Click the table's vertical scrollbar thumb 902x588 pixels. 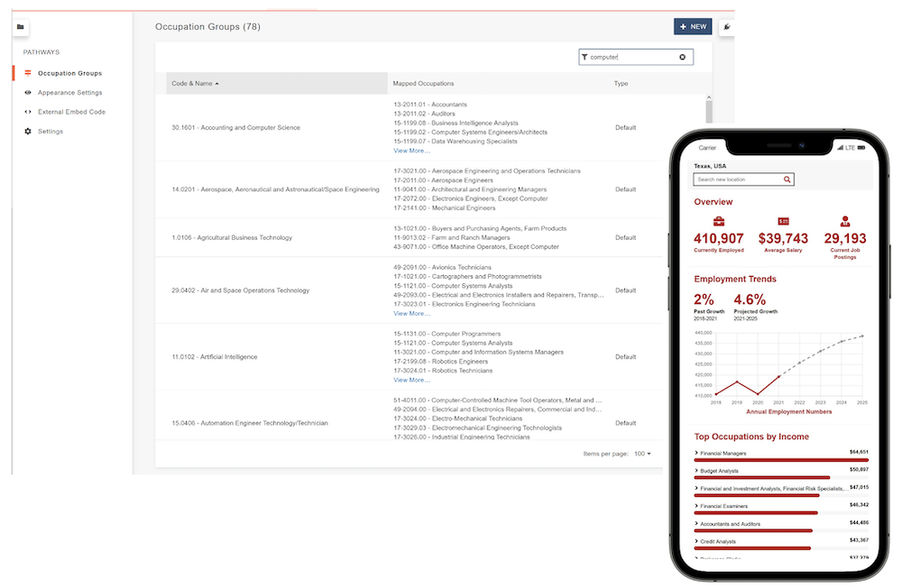pos(709,112)
